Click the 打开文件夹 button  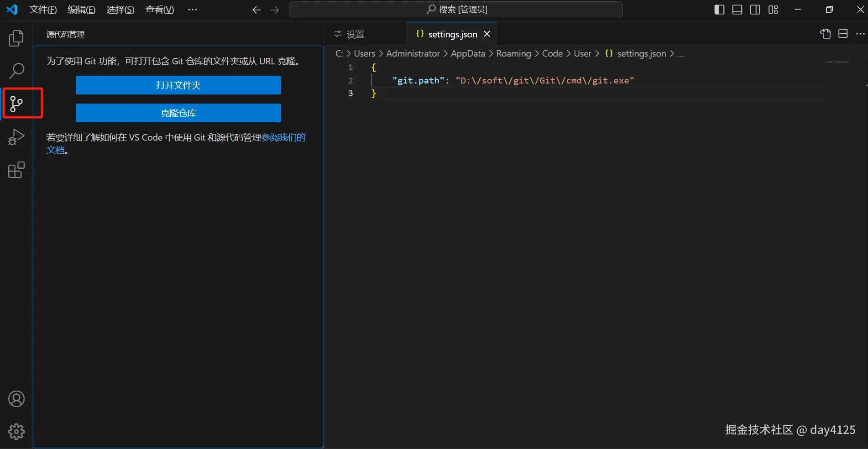pos(178,85)
